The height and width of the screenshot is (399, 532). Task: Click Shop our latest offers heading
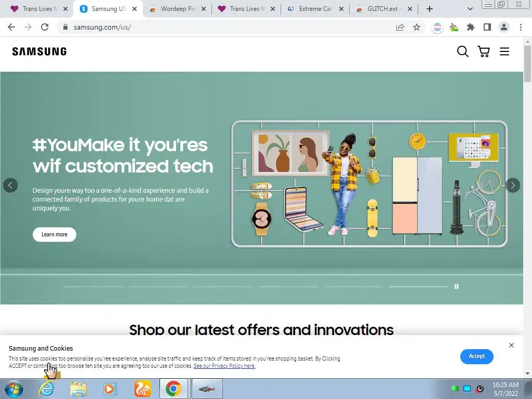(x=261, y=329)
